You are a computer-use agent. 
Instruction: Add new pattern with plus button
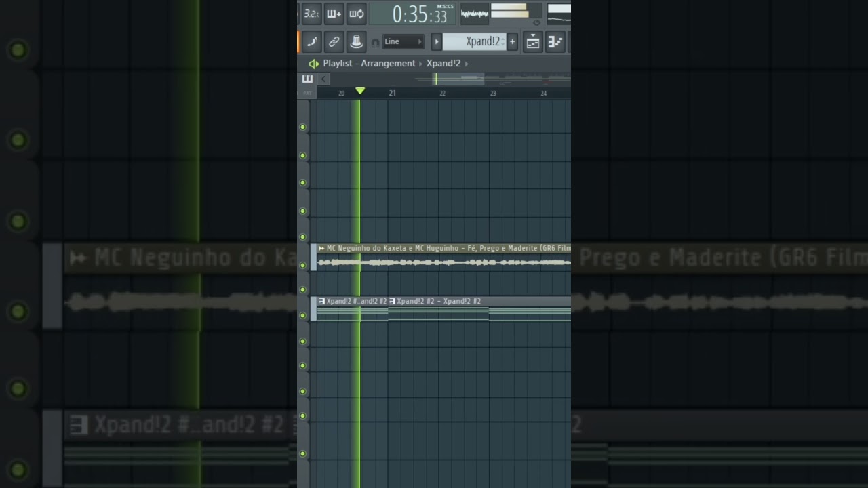pos(512,41)
